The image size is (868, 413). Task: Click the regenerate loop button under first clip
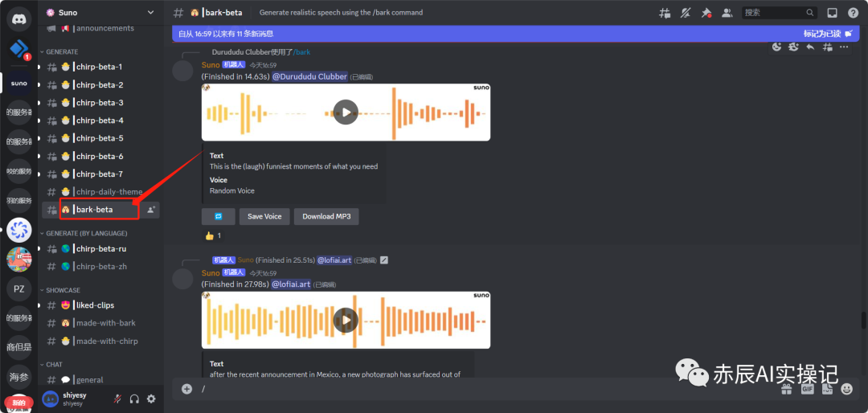(x=218, y=216)
